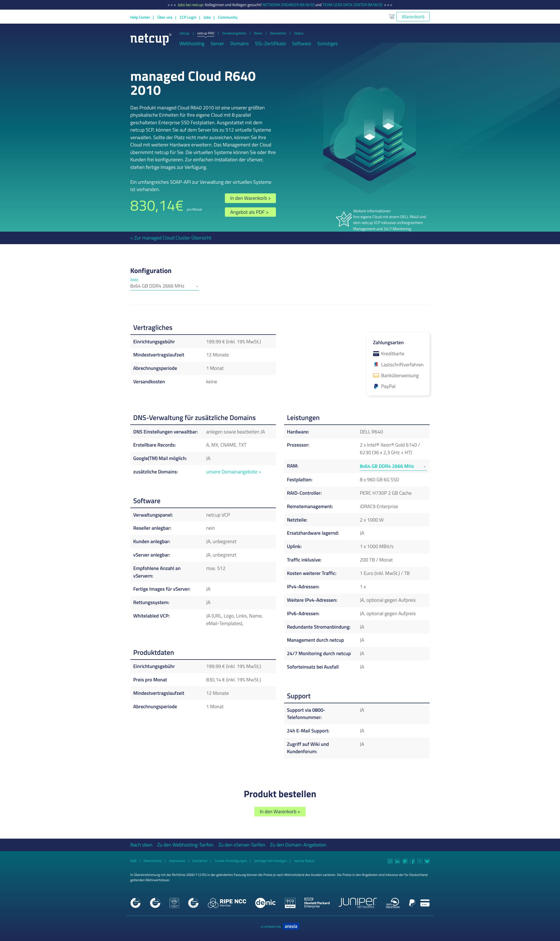560x941 pixels.
Task: Click the Kreditkarte icon under Zahlungsarten
Action: pyautogui.click(x=376, y=354)
